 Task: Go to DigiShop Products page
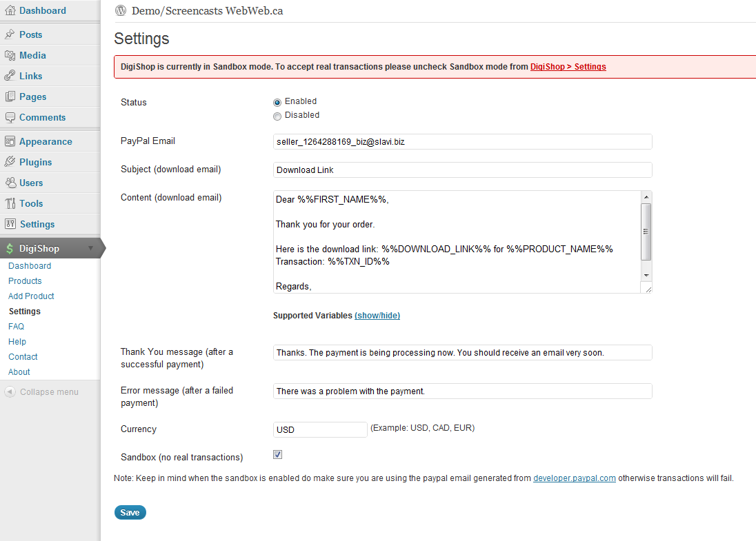(x=25, y=281)
